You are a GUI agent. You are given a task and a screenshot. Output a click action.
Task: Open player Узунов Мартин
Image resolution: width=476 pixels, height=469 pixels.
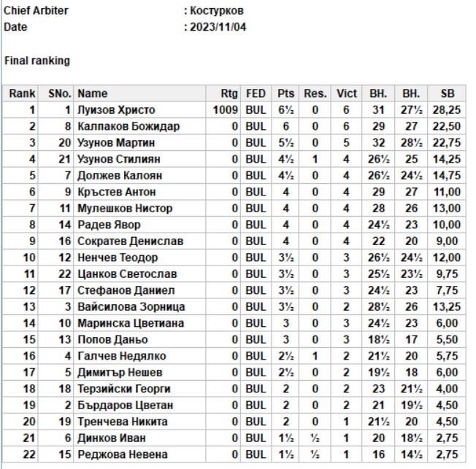114,143
